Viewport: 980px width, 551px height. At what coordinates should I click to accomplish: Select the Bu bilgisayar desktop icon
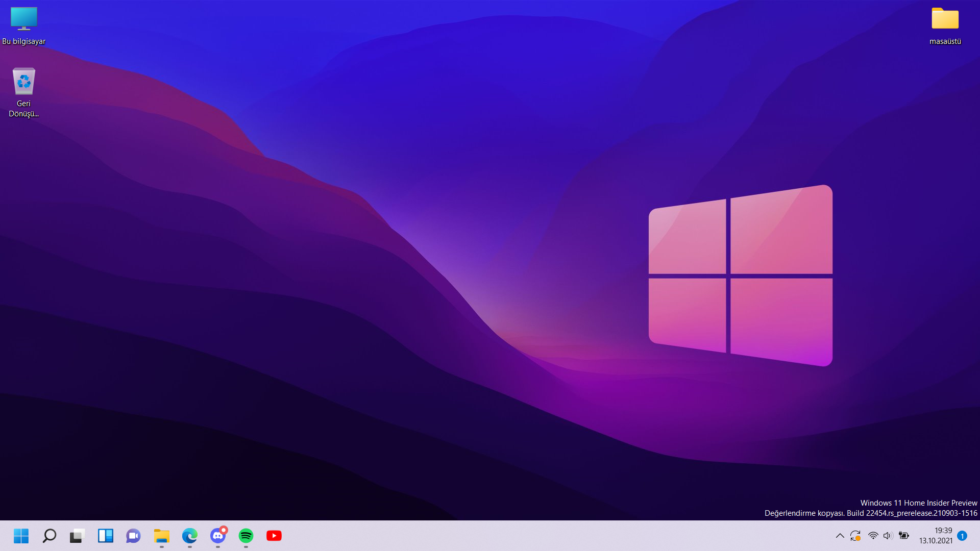click(23, 26)
